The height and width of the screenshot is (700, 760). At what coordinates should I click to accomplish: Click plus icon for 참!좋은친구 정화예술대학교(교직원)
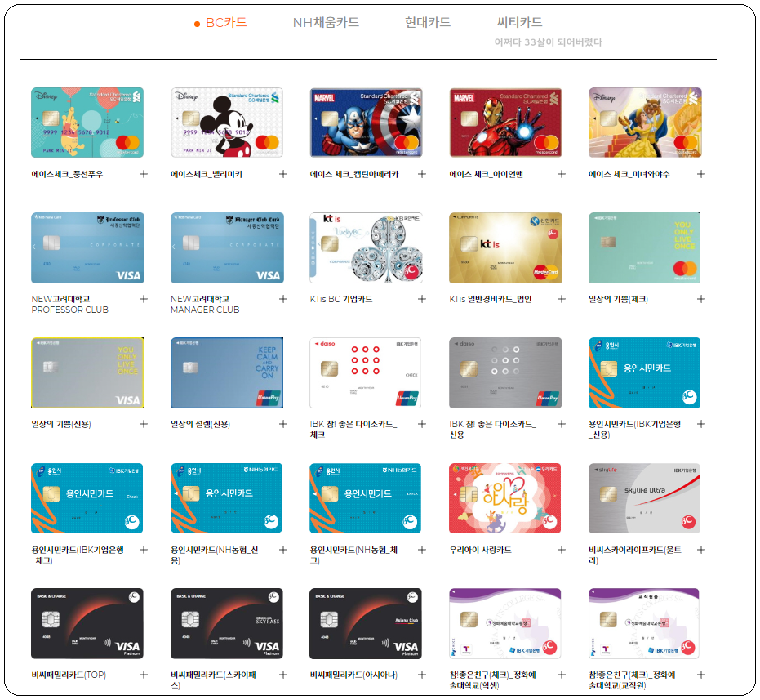pos(701,675)
